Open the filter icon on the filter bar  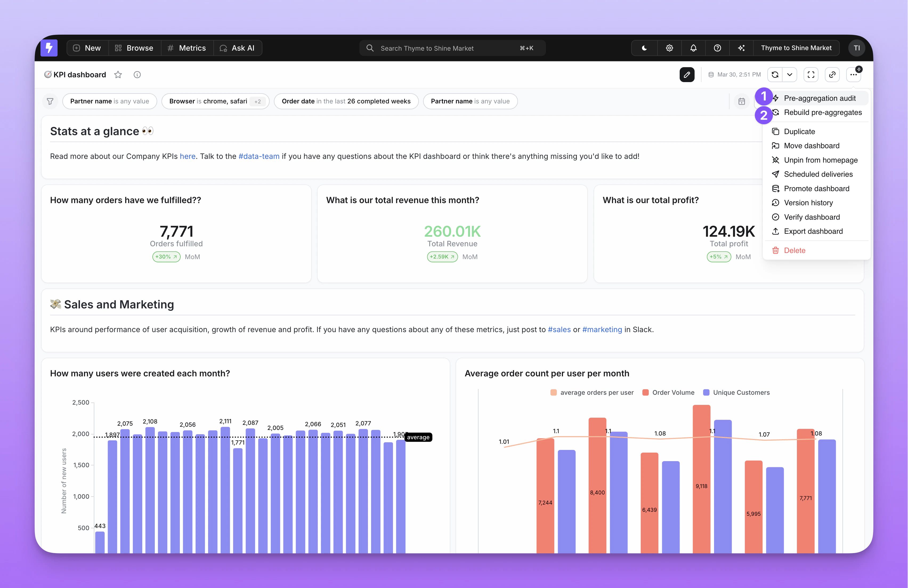(x=50, y=101)
